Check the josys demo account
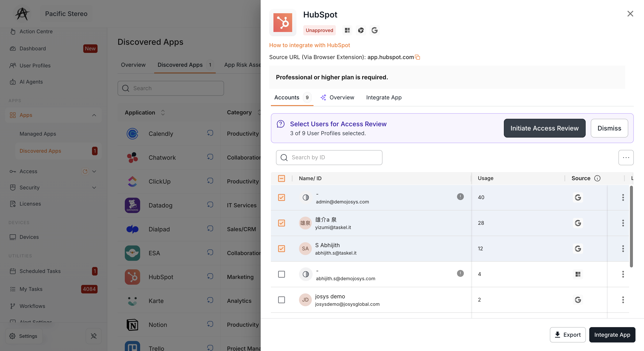 coord(282,300)
